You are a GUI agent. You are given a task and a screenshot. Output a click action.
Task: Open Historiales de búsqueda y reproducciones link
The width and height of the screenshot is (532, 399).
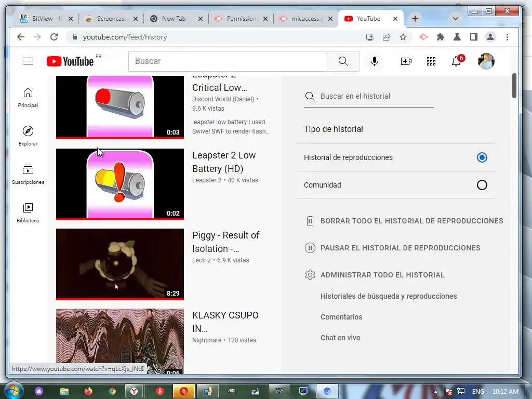(389, 296)
